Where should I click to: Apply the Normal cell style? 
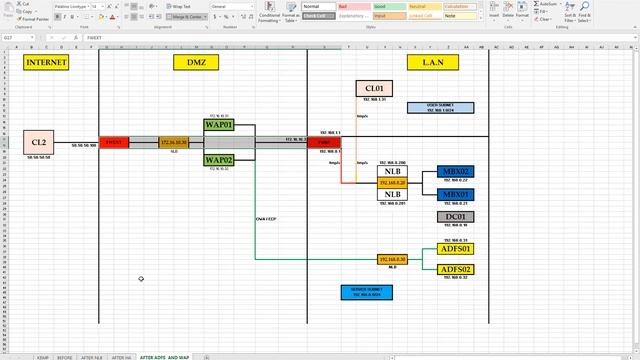(x=319, y=7)
